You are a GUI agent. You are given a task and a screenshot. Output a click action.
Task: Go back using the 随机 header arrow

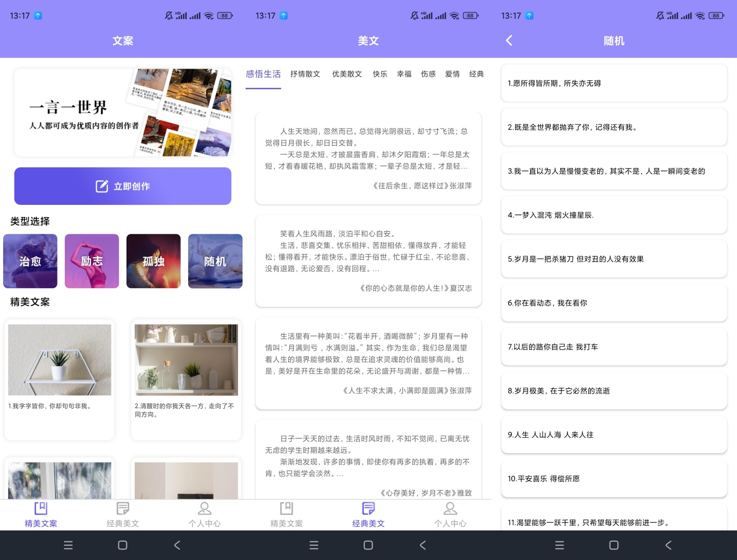tap(509, 40)
